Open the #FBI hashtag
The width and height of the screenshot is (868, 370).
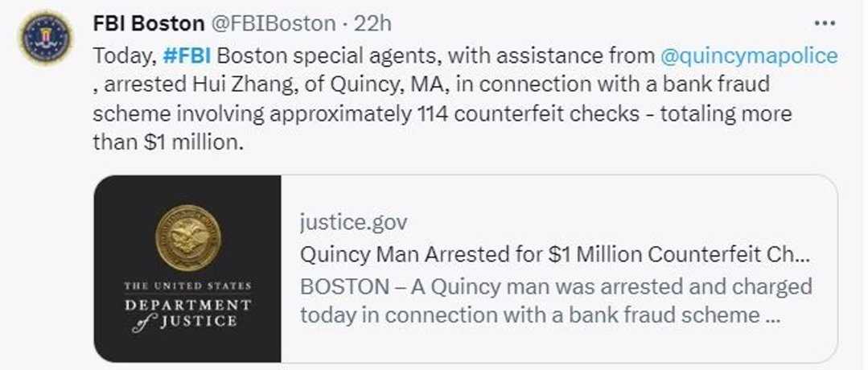tap(187, 55)
